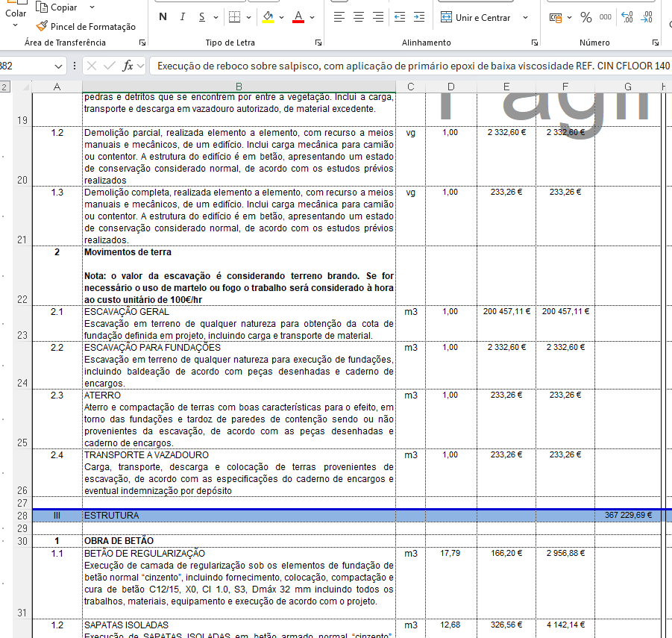Select row 22 header
This screenshot has width=672, height=638.
22,275
